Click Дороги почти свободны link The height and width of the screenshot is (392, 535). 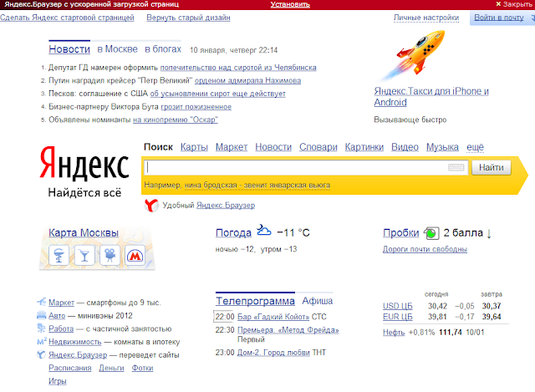tap(425, 249)
